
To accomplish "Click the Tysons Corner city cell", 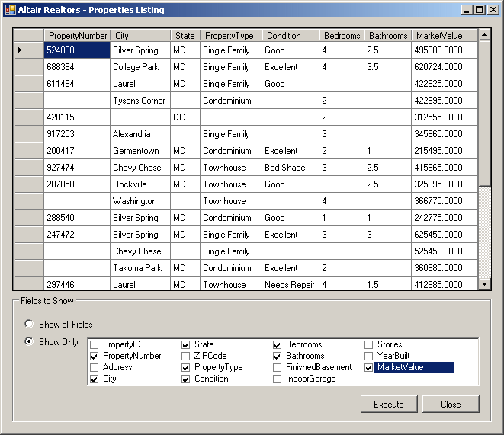I will (140, 101).
